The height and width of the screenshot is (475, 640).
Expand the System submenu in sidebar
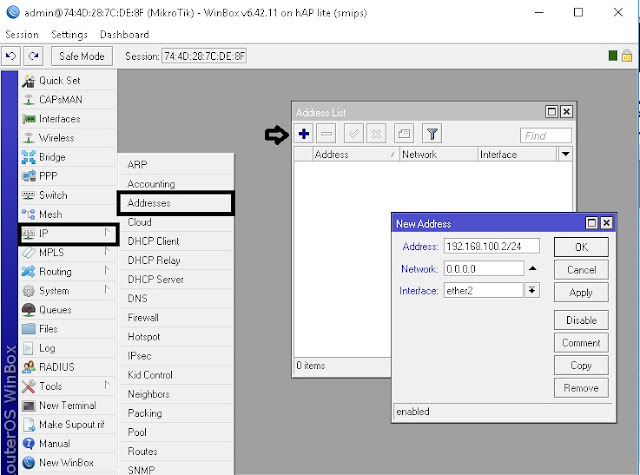tap(68, 291)
